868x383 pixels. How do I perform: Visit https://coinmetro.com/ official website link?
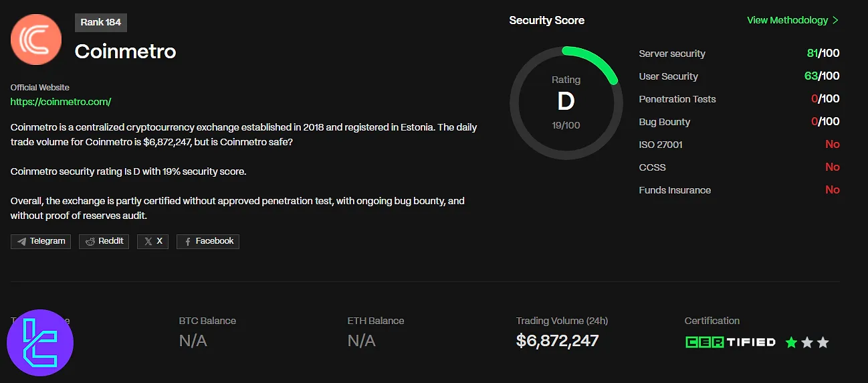pyautogui.click(x=61, y=102)
